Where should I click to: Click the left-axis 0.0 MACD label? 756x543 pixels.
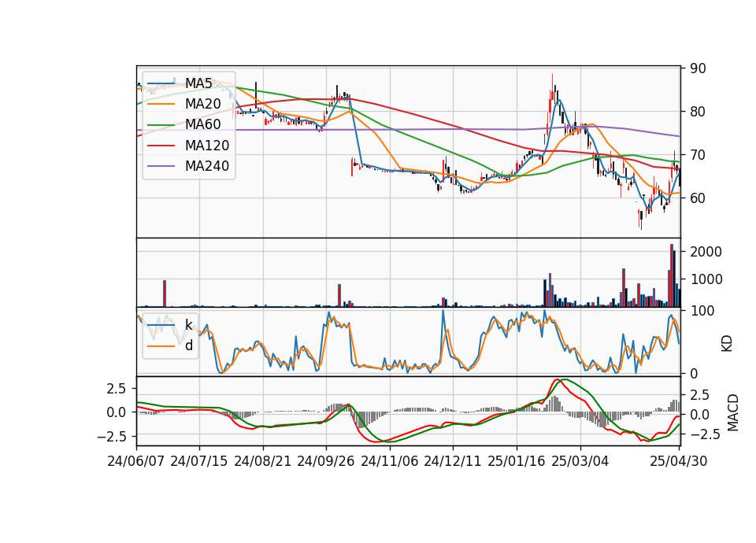[x=117, y=412]
